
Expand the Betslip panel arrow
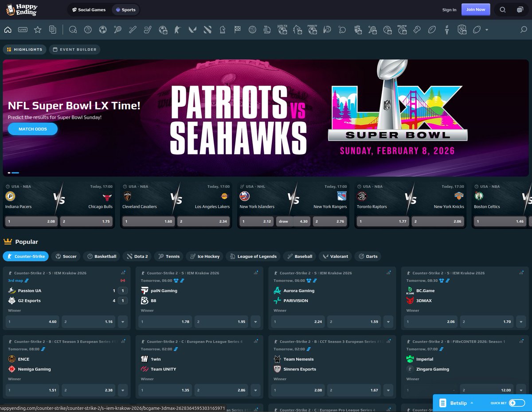(472, 403)
